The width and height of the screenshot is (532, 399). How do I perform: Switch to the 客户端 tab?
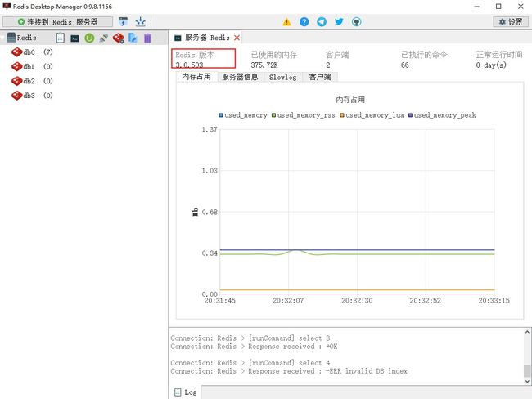tap(319, 77)
